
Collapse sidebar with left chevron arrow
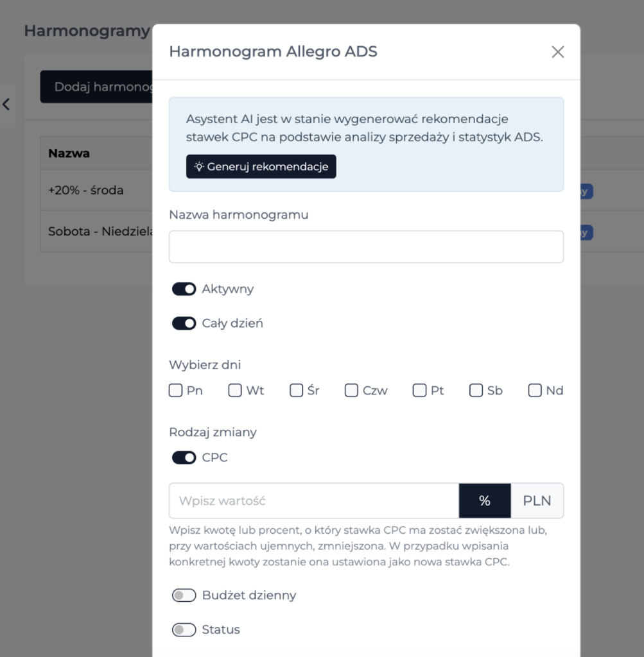(6, 105)
